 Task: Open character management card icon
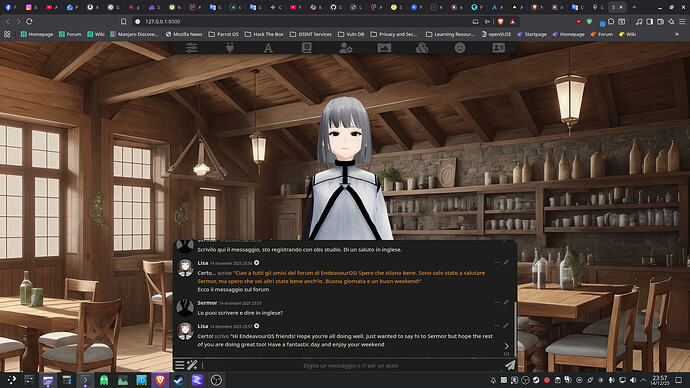tap(499, 48)
